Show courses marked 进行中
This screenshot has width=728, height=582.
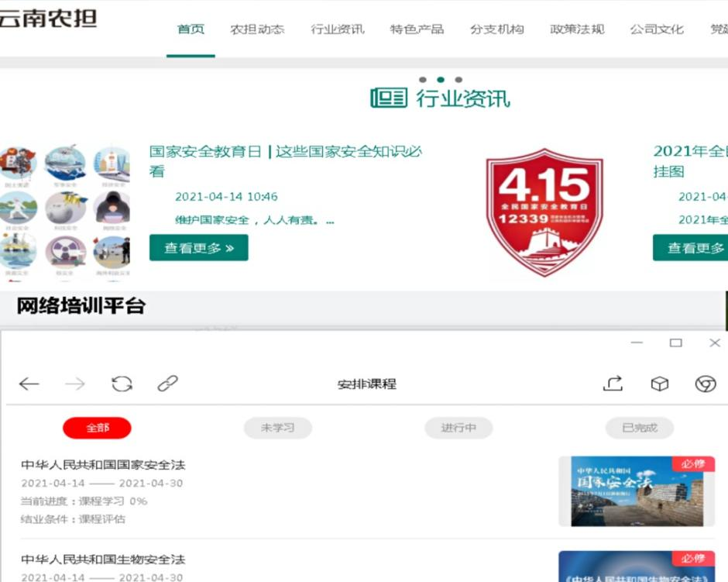[458, 428]
